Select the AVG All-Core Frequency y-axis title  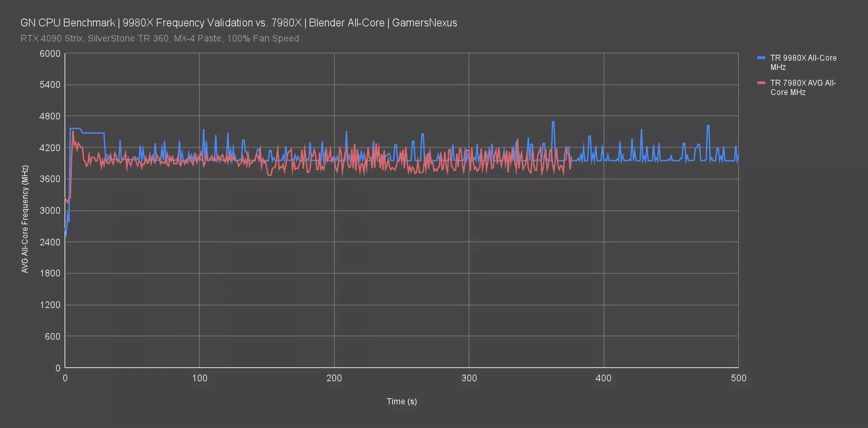[25, 219]
